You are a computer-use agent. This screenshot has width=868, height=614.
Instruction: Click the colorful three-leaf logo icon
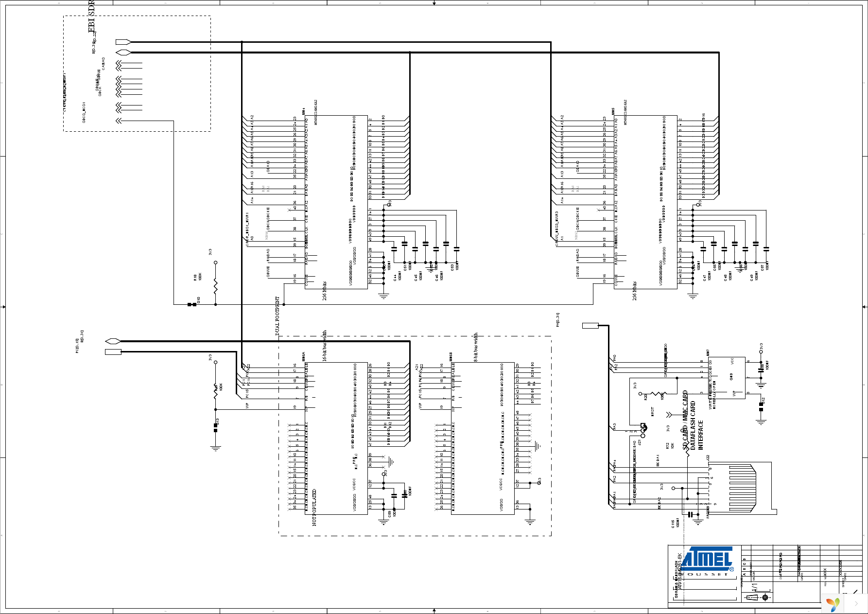833,604
